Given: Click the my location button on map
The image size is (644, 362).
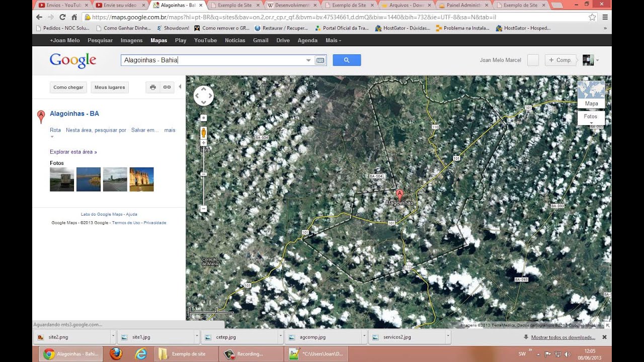Looking at the screenshot, I should tap(203, 118).
